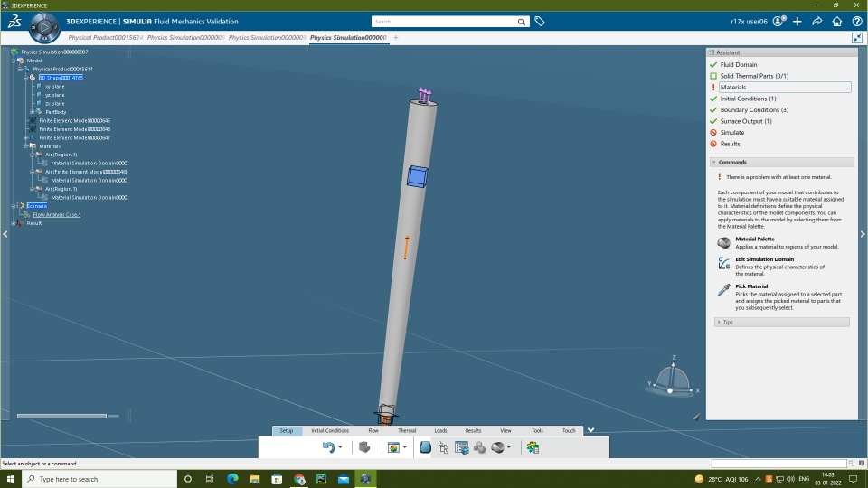Click the tree structure icon in action bar
This screenshot has width=868, height=488.
[x=443, y=447]
